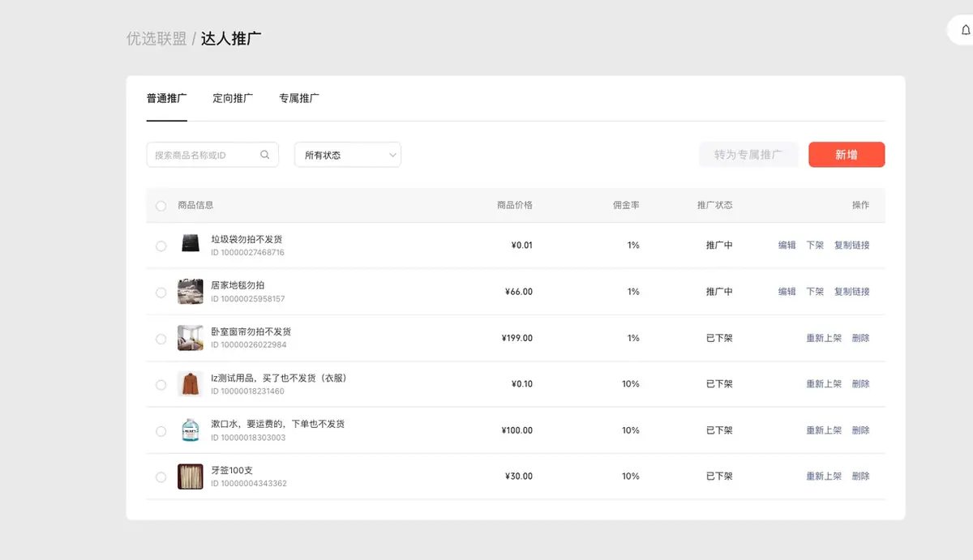This screenshot has height=560, width=973.
Task: Switch to the 专属推广 tab
Action: pyautogui.click(x=299, y=98)
